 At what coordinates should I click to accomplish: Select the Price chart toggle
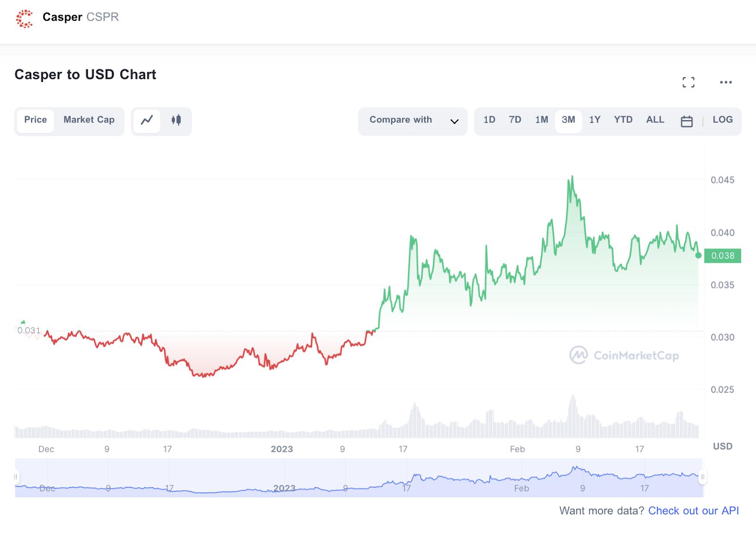coord(35,120)
